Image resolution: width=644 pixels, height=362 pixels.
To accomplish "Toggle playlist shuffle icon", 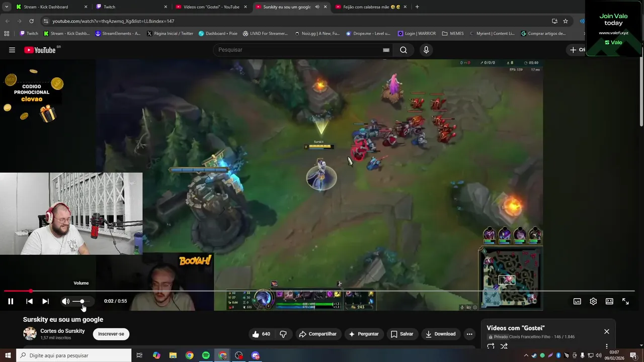I will point(504,346).
